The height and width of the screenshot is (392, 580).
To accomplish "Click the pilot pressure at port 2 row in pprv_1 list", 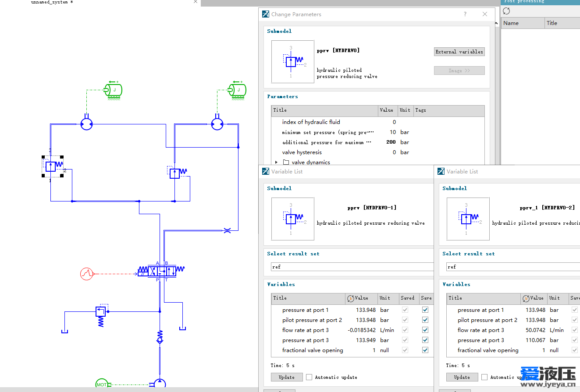I will pyautogui.click(x=513, y=320).
